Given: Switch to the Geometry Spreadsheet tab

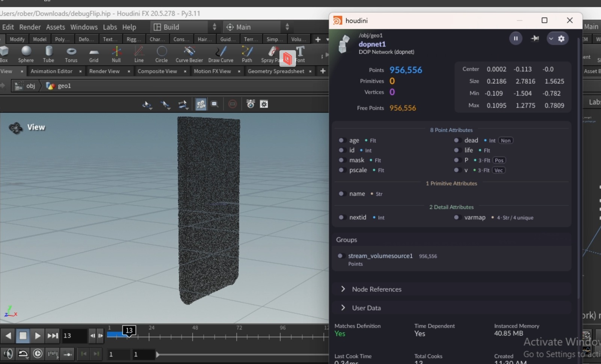Looking at the screenshot, I should click(276, 71).
